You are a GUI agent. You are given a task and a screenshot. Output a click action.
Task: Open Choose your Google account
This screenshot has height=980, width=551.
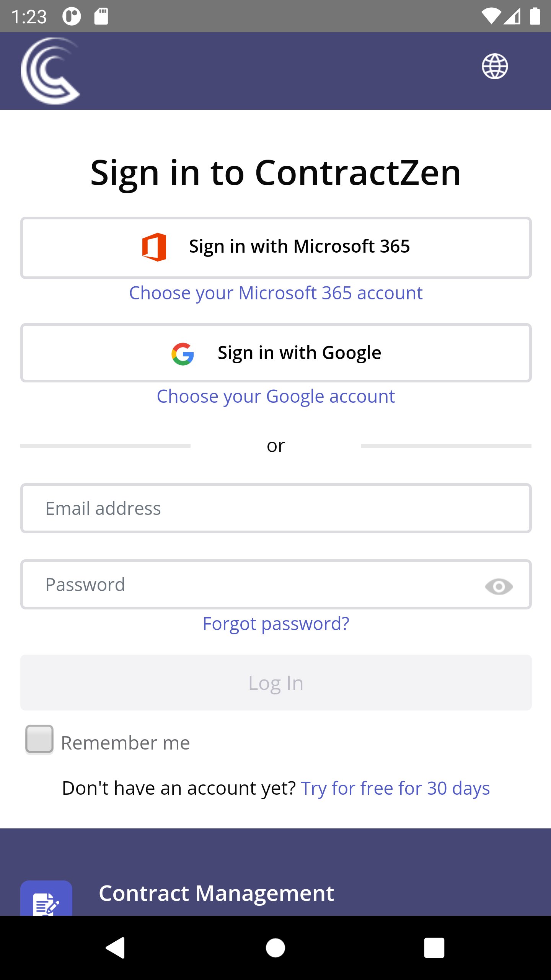[275, 396]
